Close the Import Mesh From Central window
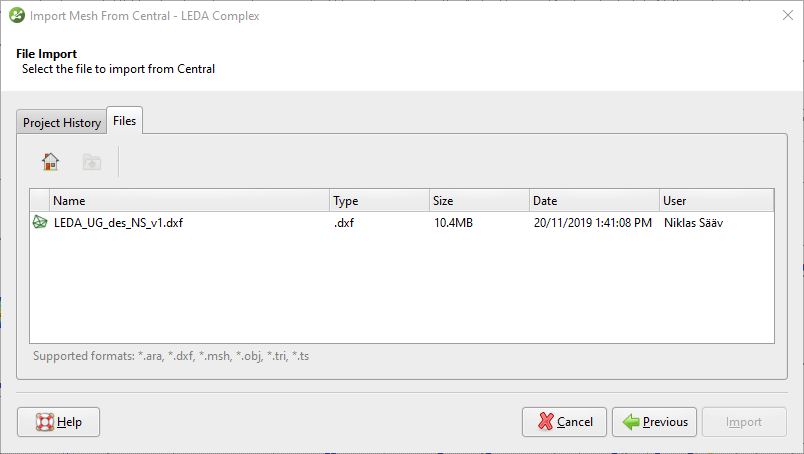This screenshot has width=804, height=454. click(x=788, y=15)
